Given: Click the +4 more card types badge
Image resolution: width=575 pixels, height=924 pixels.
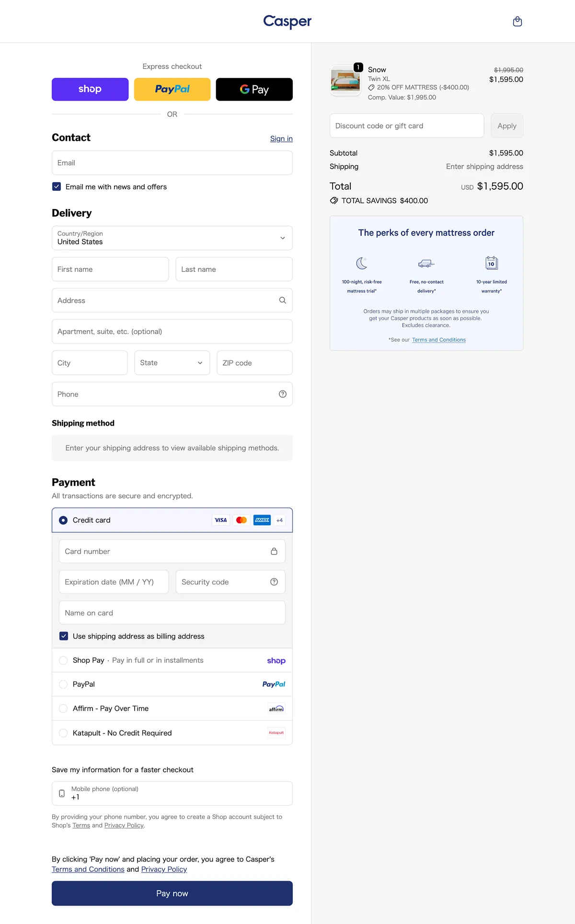Looking at the screenshot, I should tap(279, 520).
